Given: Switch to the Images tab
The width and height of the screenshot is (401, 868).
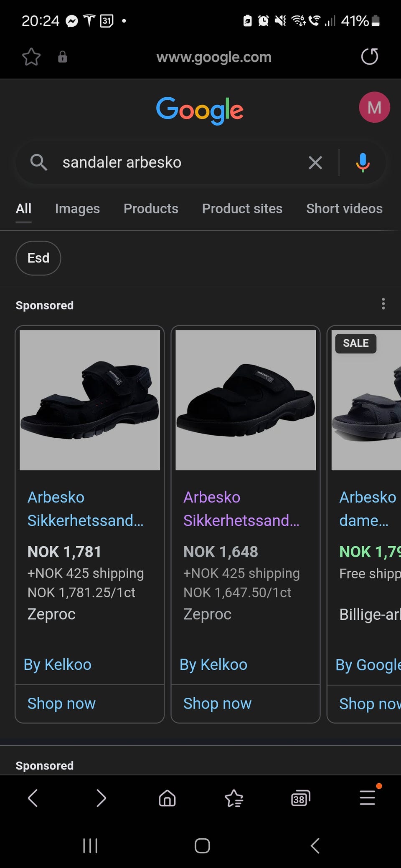Looking at the screenshot, I should pos(77,209).
